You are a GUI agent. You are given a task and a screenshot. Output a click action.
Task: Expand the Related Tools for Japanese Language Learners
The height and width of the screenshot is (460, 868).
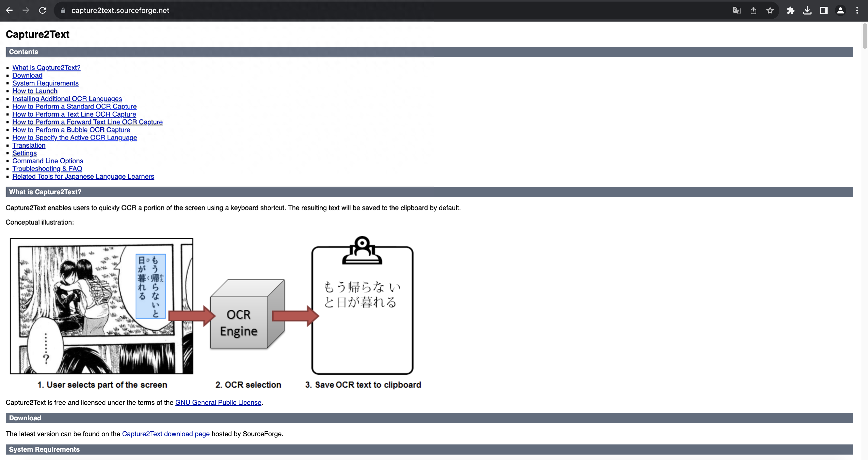(83, 177)
